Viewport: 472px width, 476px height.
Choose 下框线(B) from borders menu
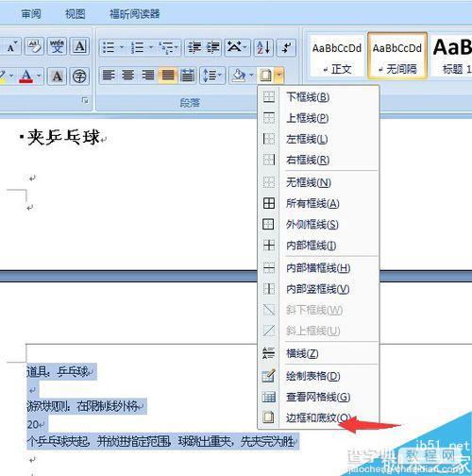tap(318, 97)
